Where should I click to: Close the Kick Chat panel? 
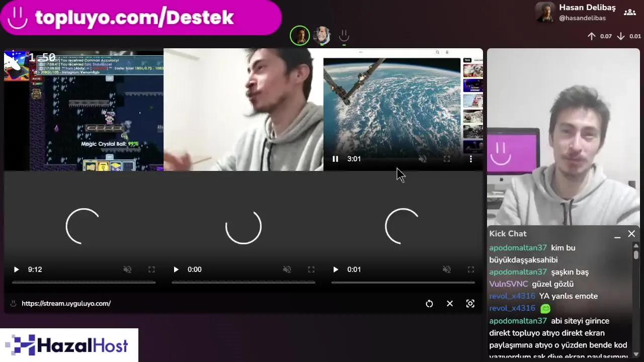pyautogui.click(x=631, y=234)
